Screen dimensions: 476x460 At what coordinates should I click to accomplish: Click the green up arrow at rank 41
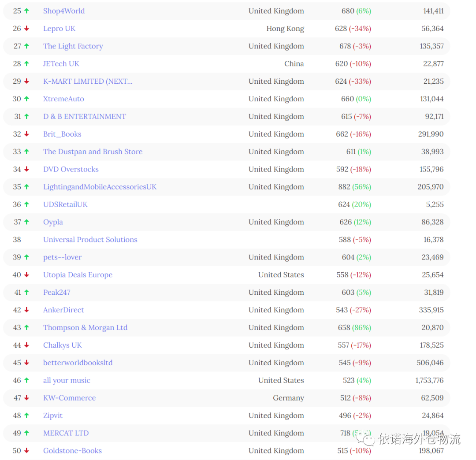27,293
